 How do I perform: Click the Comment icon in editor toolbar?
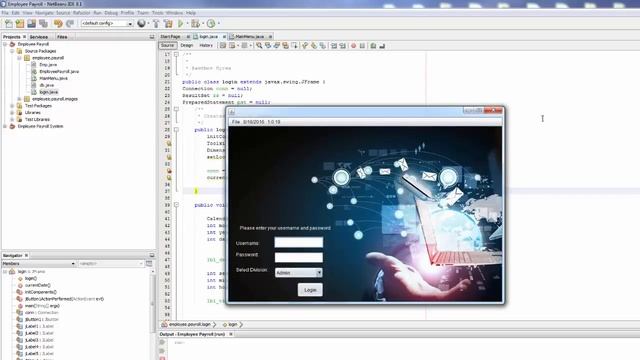373,46
